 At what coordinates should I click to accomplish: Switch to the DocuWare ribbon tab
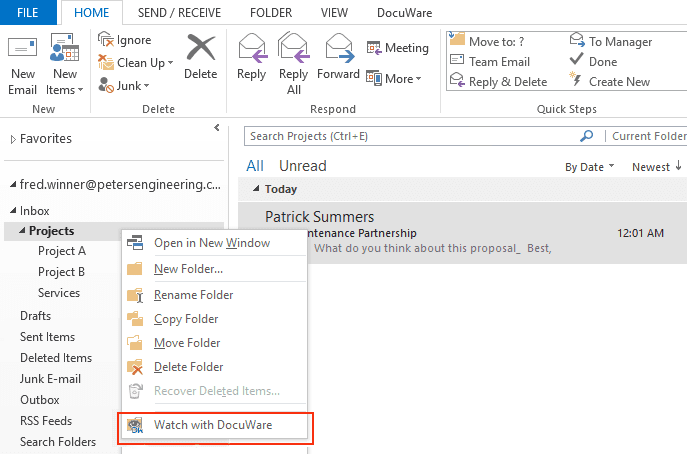pyautogui.click(x=404, y=13)
